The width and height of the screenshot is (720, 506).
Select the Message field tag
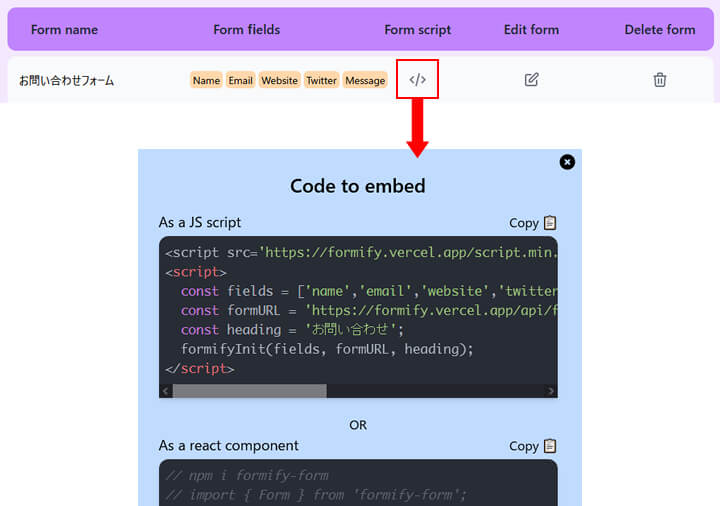(365, 80)
